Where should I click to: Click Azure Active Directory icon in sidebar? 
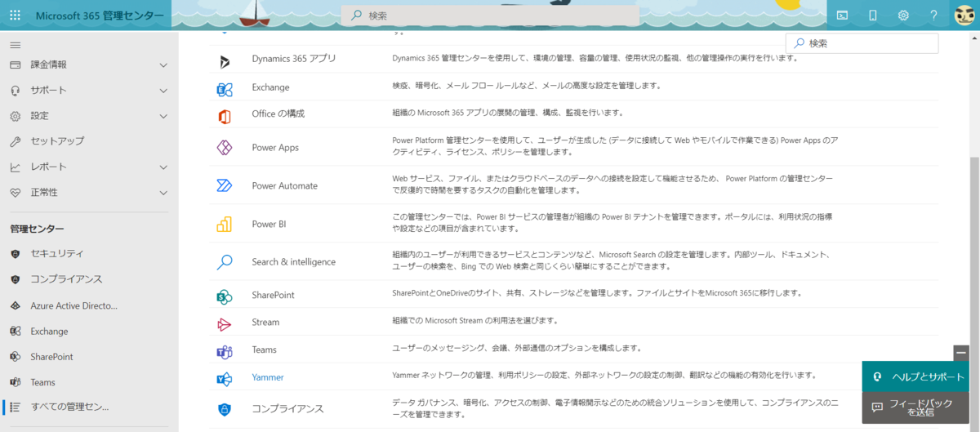pyautogui.click(x=15, y=305)
